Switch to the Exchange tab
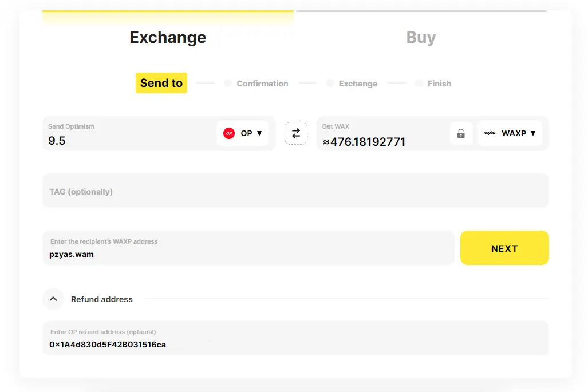Viewport: 588px width, 392px height. click(168, 37)
